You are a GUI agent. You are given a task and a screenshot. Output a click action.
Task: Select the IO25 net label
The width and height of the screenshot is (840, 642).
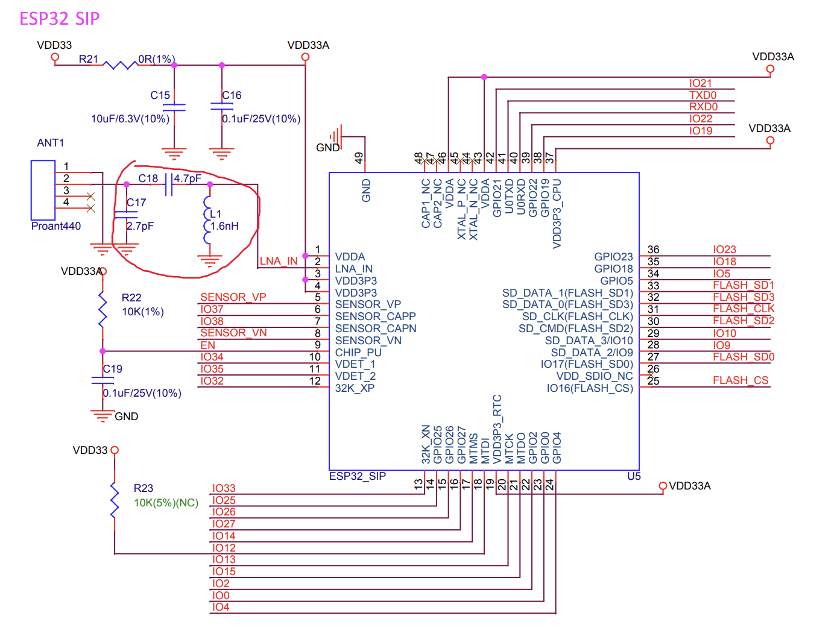coord(224,500)
